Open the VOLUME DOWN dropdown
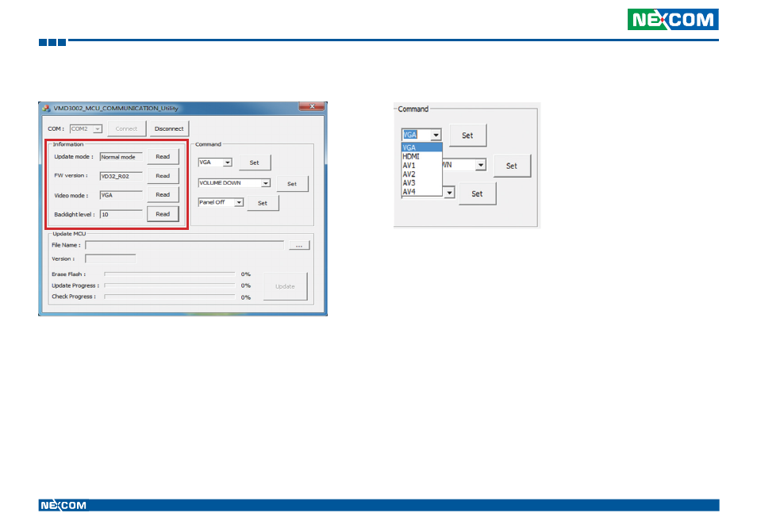 click(x=266, y=183)
